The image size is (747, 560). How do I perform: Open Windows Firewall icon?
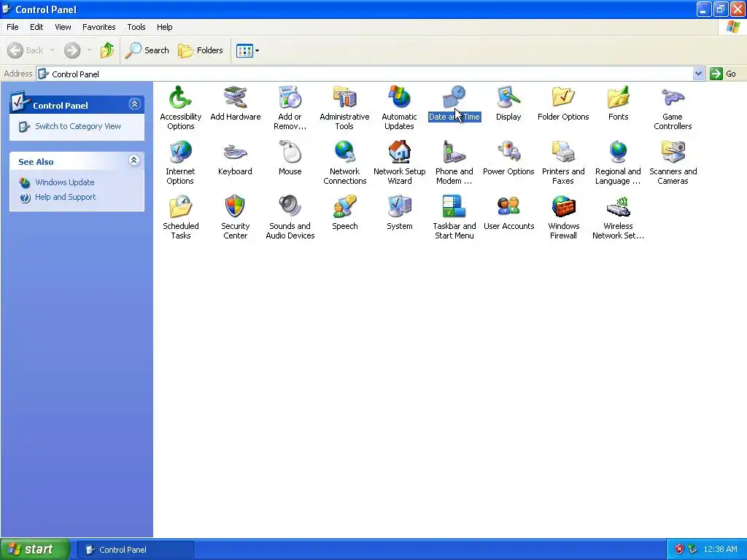coord(563,207)
